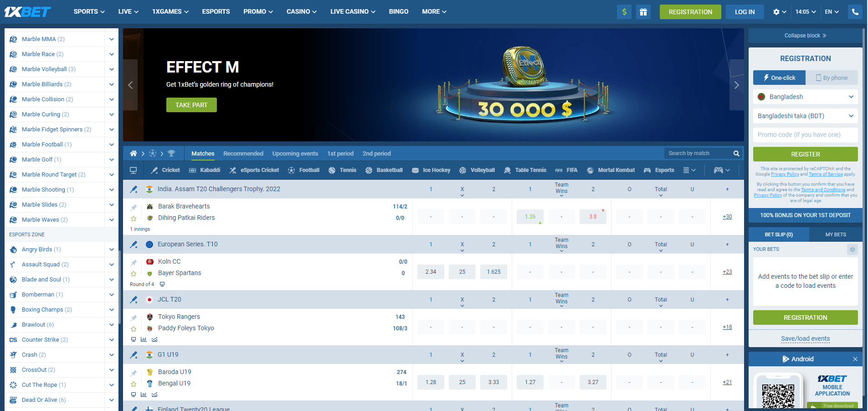This screenshot has width=868, height=411.
Task: Click the phone callback icon
Action: [855, 12]
